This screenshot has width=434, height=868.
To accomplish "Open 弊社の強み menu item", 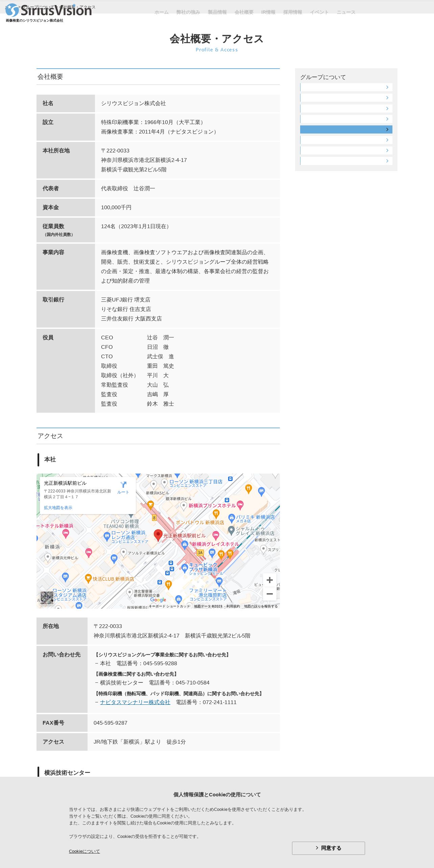I will 188,12.
